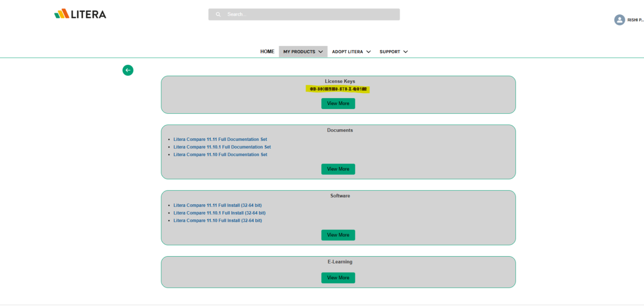
Task: Expand the ADOPT LITERA dropdown
Action: point(351,51)
